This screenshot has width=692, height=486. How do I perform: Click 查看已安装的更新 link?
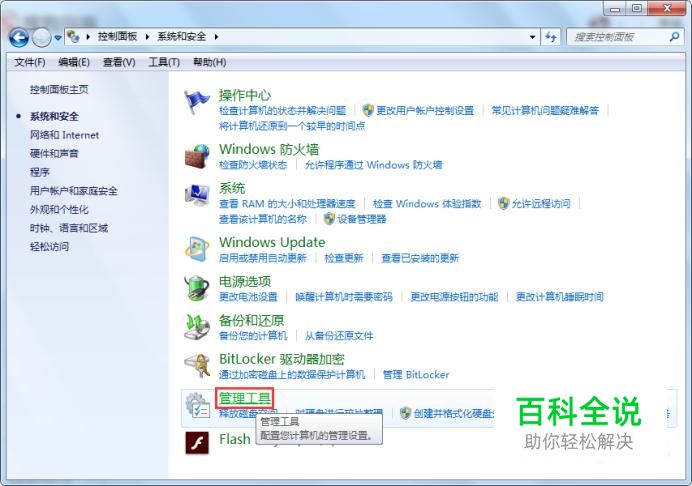[420, 258]
